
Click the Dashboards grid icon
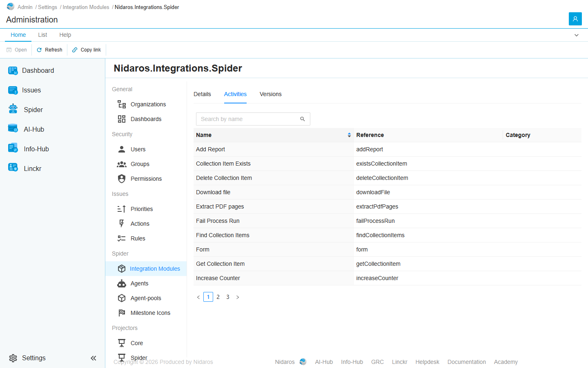point(122,119)
